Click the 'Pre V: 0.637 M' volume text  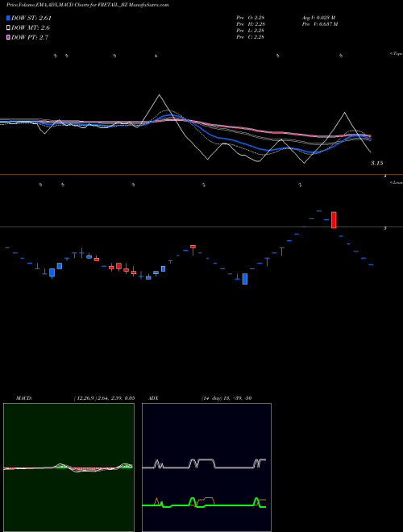(320, 23)
